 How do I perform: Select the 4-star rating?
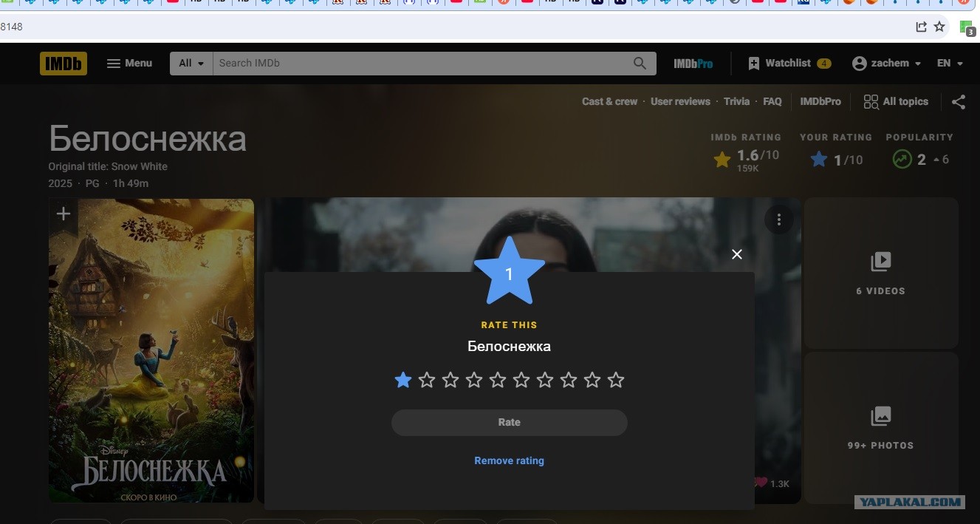(474, 380)
